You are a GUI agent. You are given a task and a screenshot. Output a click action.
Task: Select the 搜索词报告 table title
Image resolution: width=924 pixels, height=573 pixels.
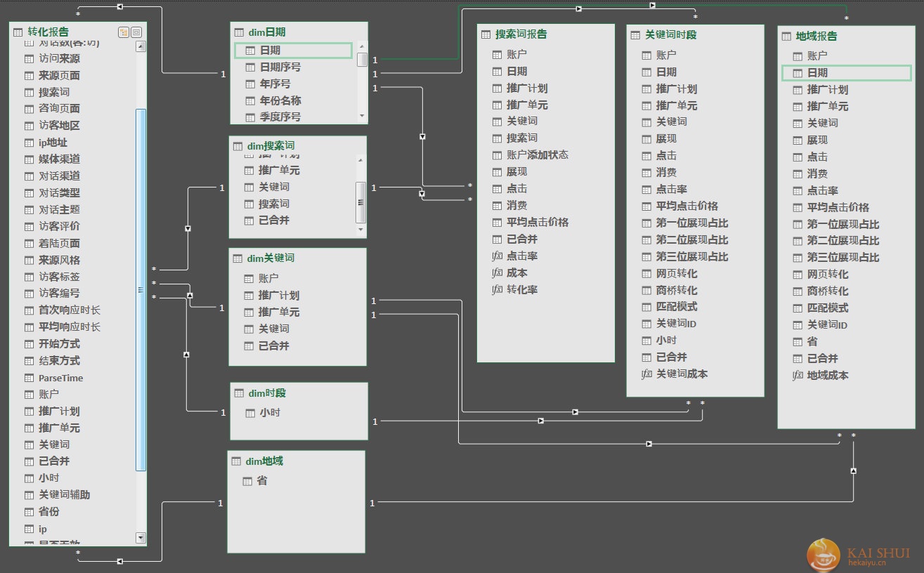[x=521, y=34]
